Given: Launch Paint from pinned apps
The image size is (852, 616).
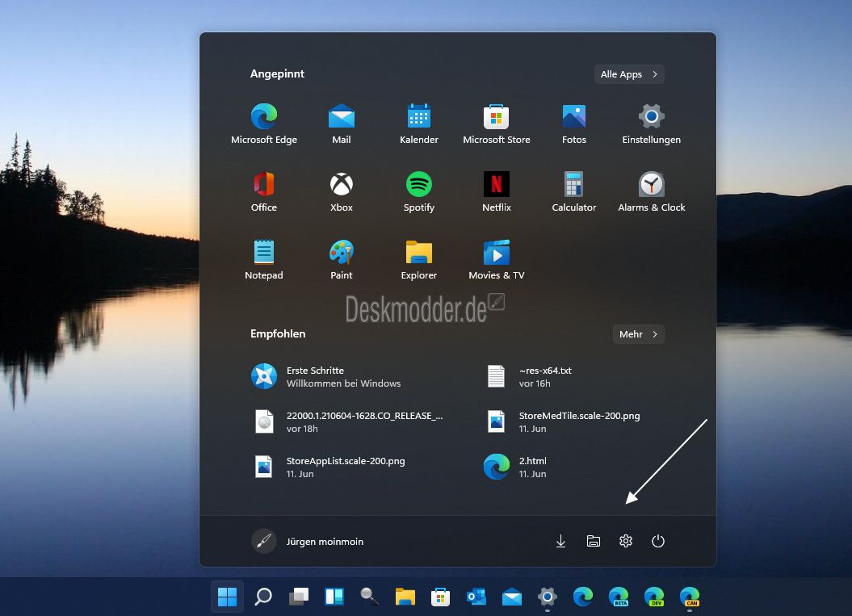Looking at the screenshot, I should tap(342, 260).
